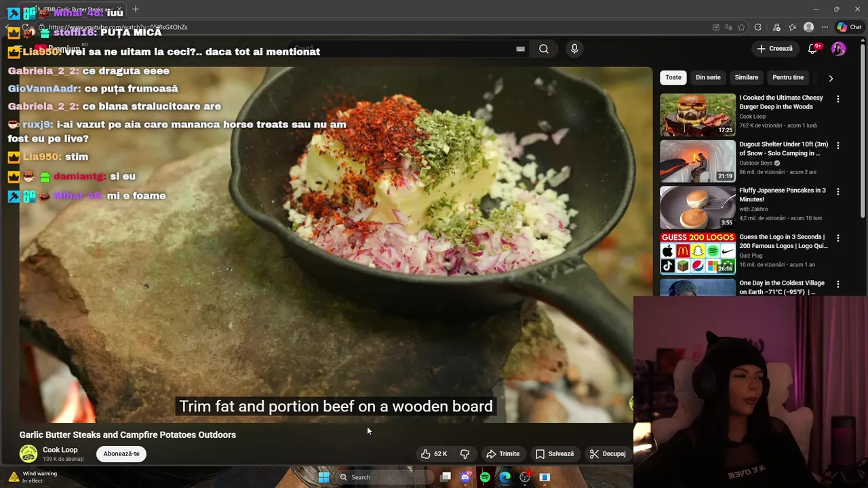
Task: Click the YouTube search magnifier button
Action: click(544, 49)
